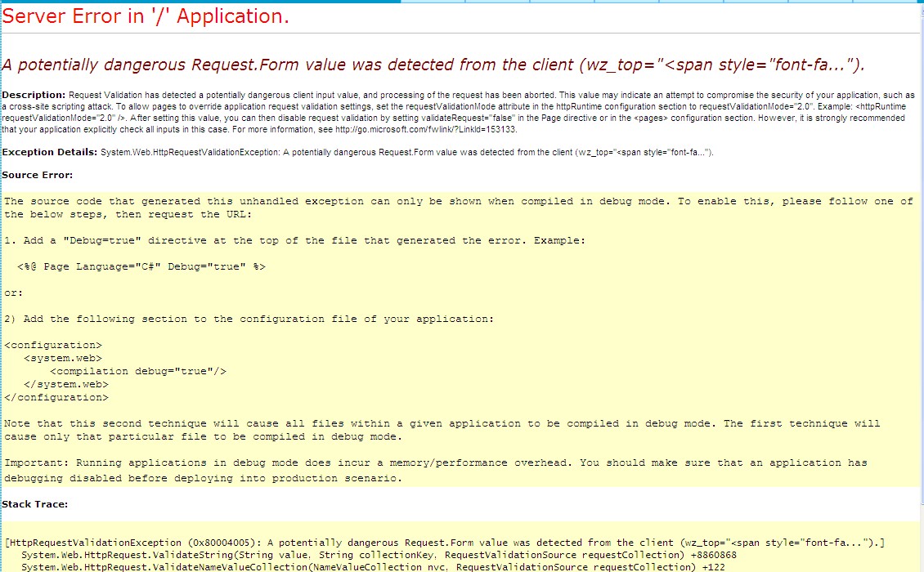Image resolution: width=924 pixels, height=572 pixels.
Task: Click the 'Server Error in / Application' heading
Action: (x=146, y=18)
